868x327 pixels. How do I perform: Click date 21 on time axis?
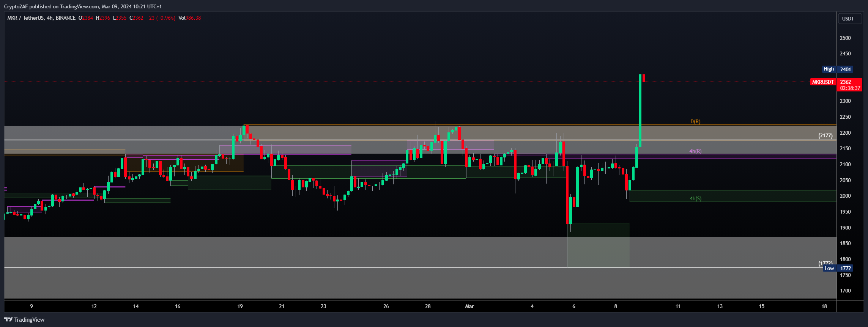tap(282, 307)
